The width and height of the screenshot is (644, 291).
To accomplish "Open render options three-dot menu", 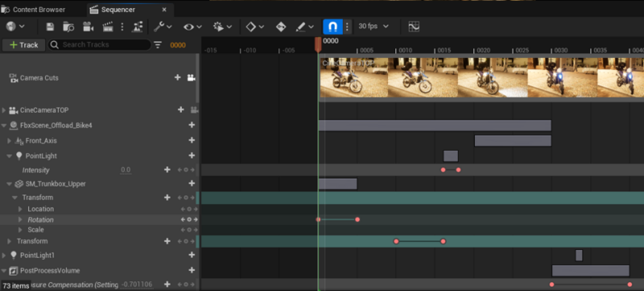I will click(122, 27).
